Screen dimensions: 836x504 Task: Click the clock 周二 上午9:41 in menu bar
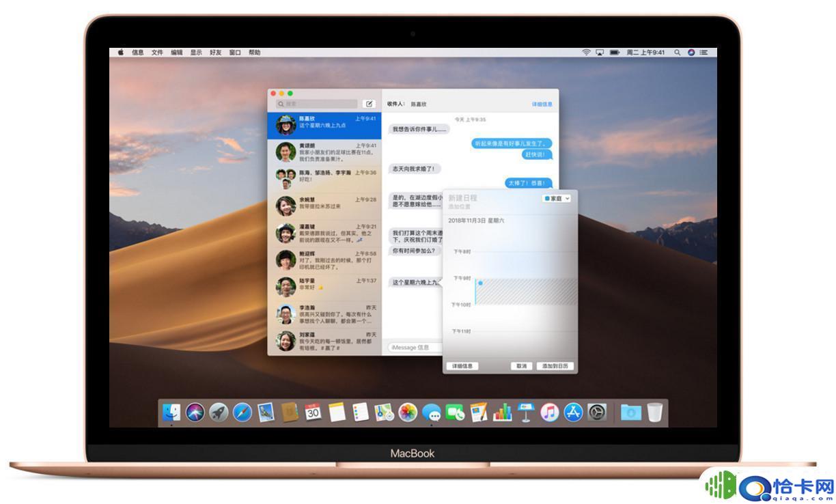pos(645,52)
